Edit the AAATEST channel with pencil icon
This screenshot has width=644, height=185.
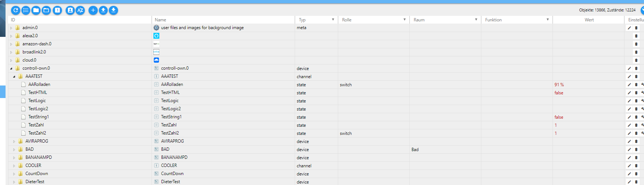coord(629,76)
